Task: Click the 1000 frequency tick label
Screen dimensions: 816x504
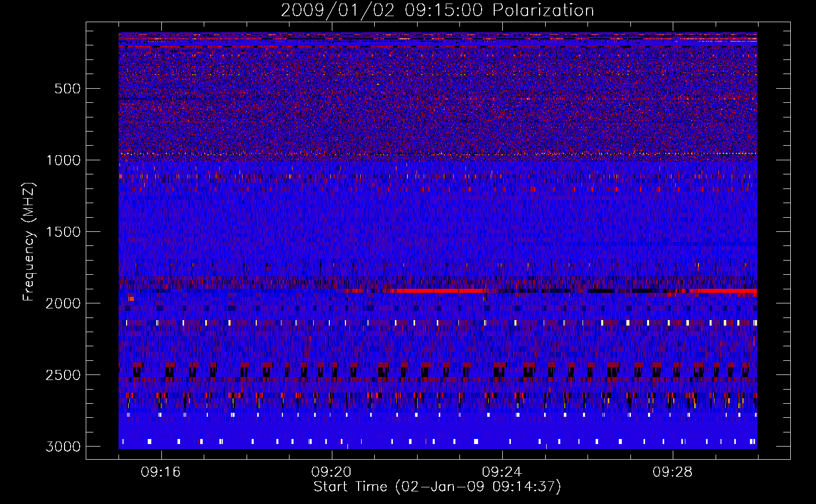Action: [64, 160]
